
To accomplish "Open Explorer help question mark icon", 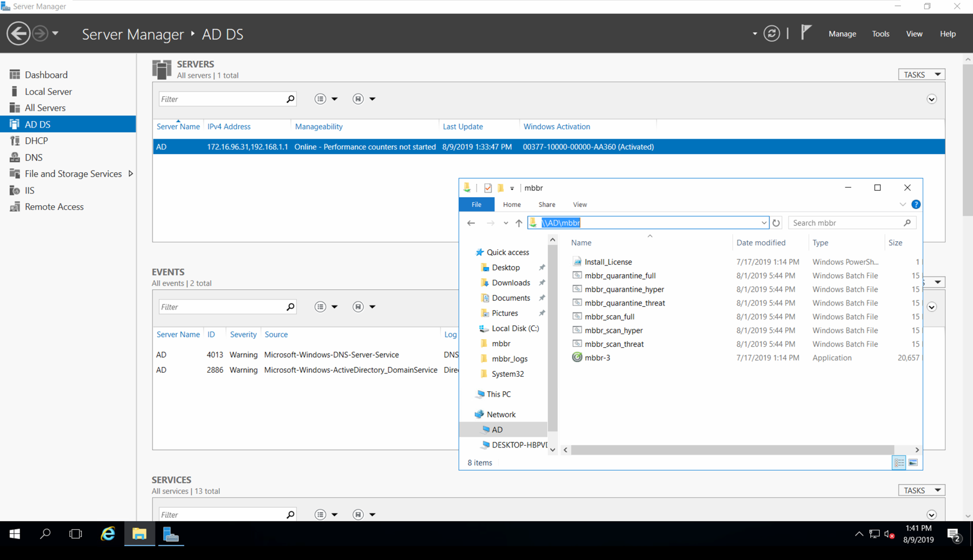I will pos(916,205).
